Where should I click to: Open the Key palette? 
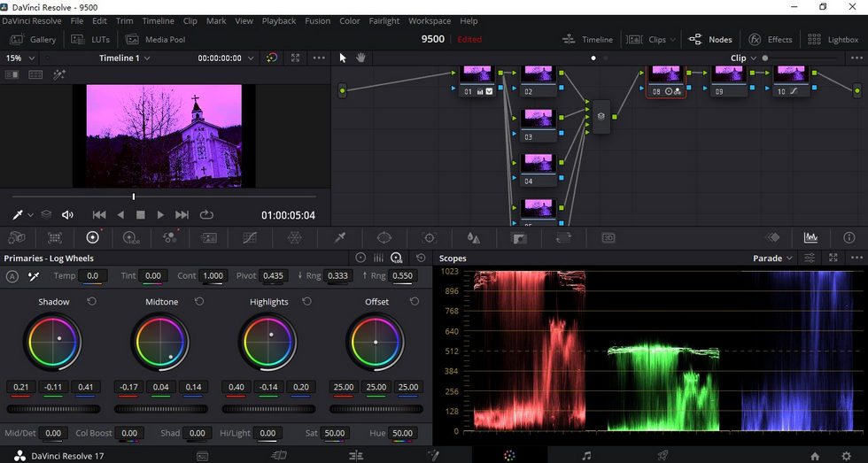point(519,238)
